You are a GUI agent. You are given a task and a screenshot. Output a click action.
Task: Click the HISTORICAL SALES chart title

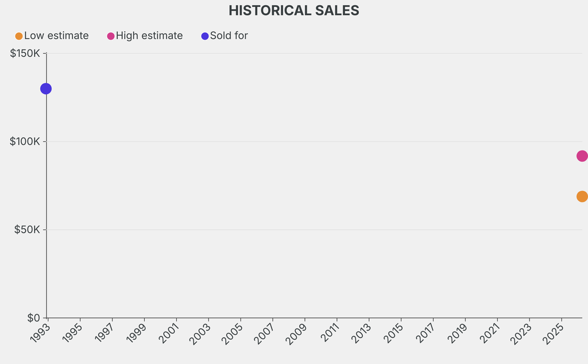point(294,10)
